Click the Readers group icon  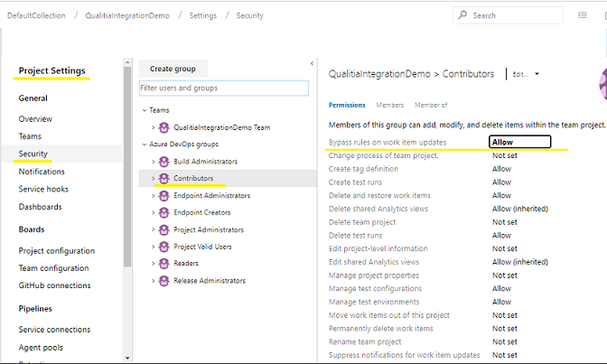[164, 264]
